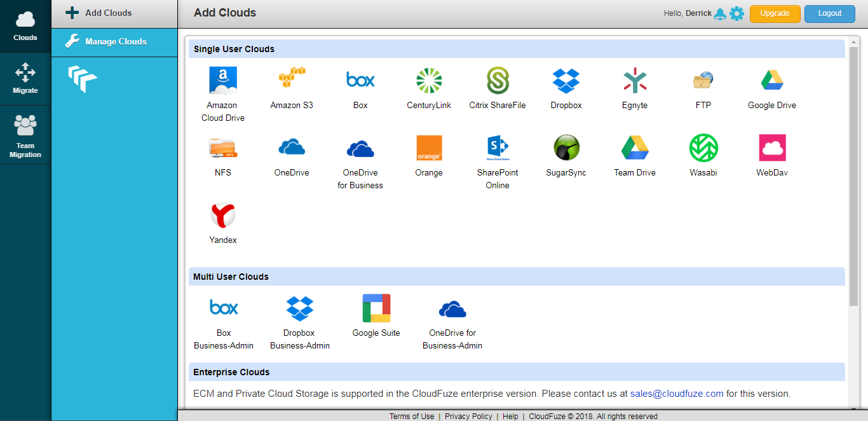Open the Clouds sidebar section
The width and height of the screenshot is (868, 421).
[x=25, y=26]
